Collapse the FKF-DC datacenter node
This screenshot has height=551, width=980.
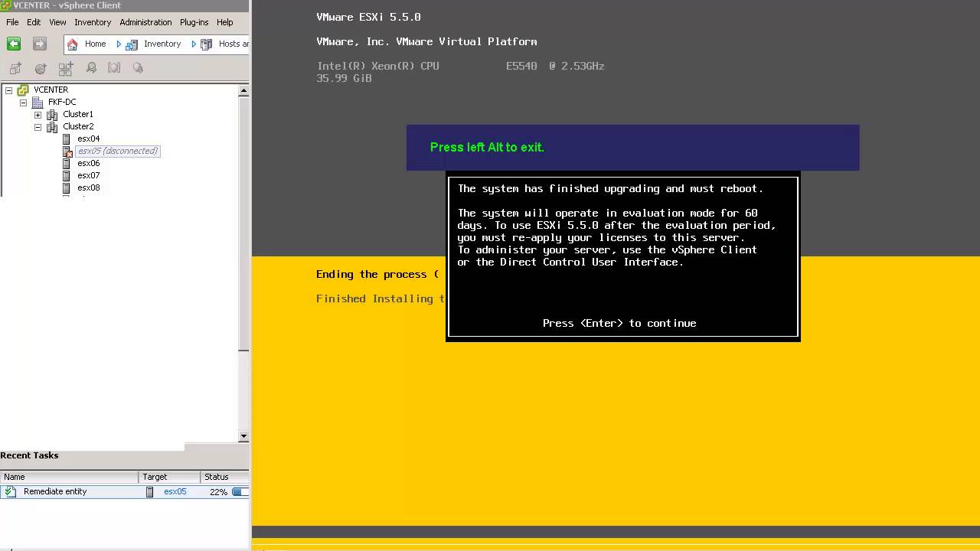[23, 102]
